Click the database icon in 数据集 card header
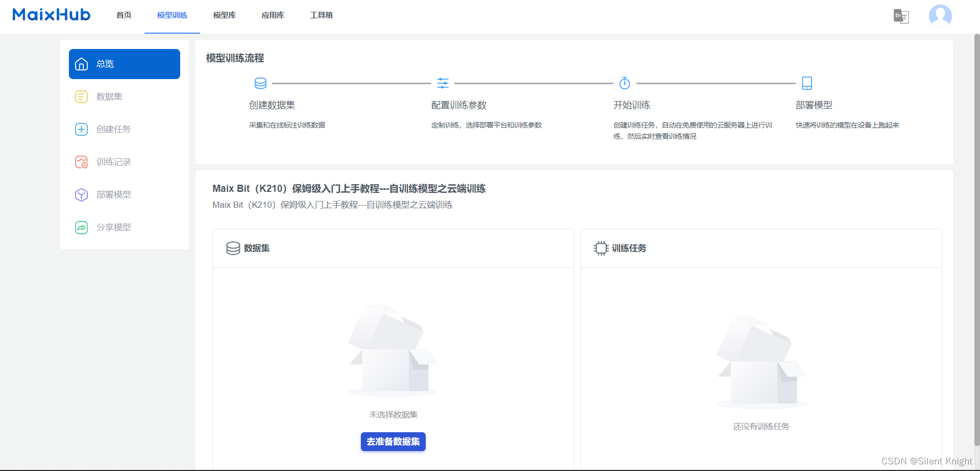The image size is (980, 471). coord(233,248)
